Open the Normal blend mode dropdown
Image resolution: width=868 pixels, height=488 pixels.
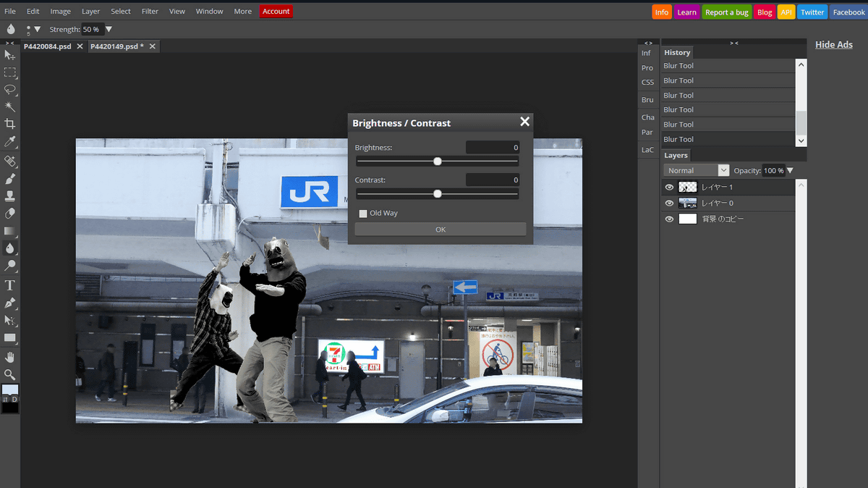[697, 170]
